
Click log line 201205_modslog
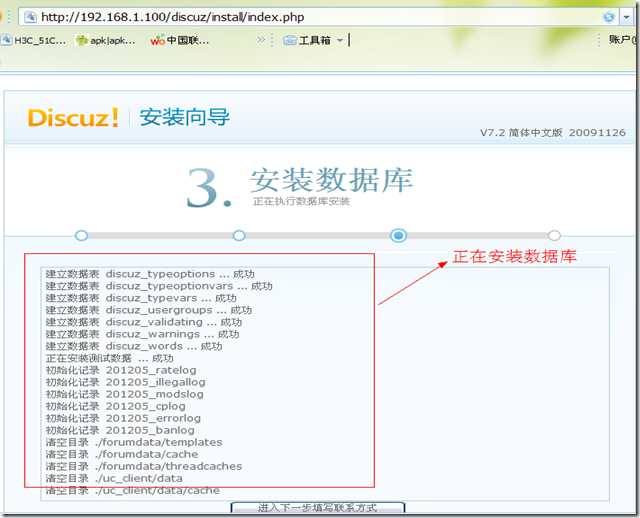tap(124, 394)
